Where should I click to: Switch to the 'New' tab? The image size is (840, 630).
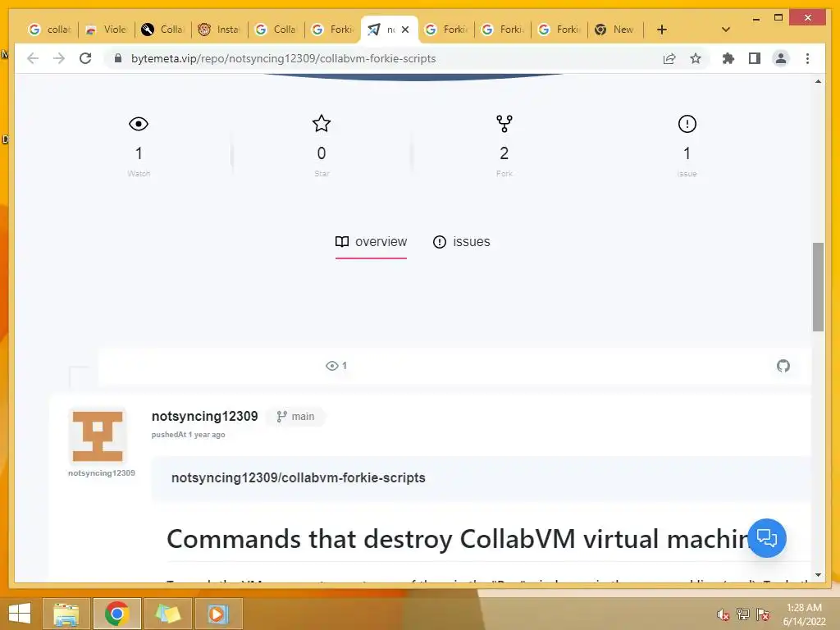coord(614,30)
